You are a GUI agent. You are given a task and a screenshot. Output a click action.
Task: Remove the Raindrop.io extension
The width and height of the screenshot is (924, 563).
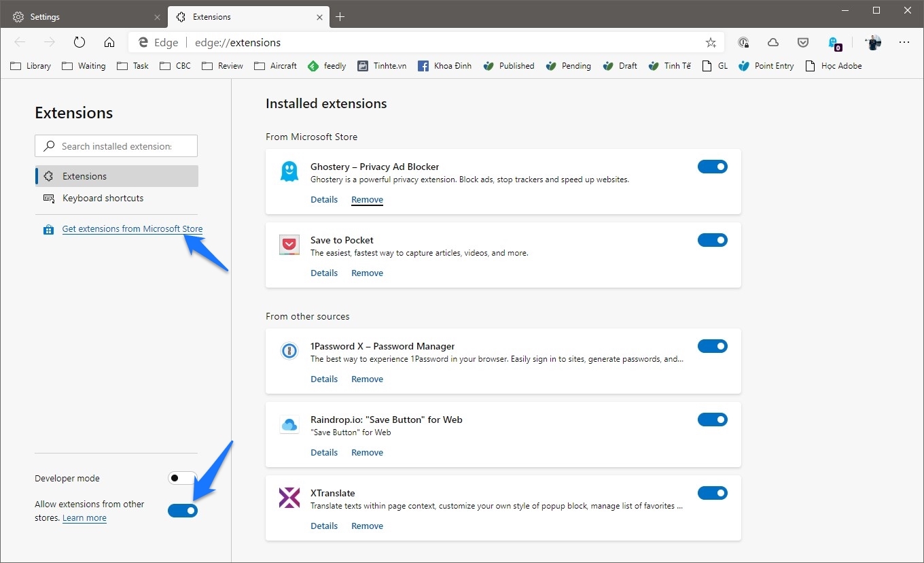coord(367,453)
